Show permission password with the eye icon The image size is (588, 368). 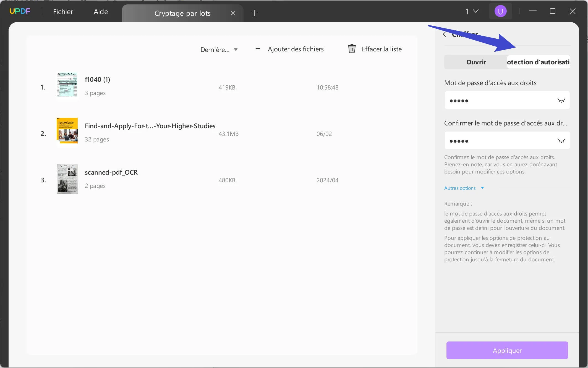click(561, 100)
